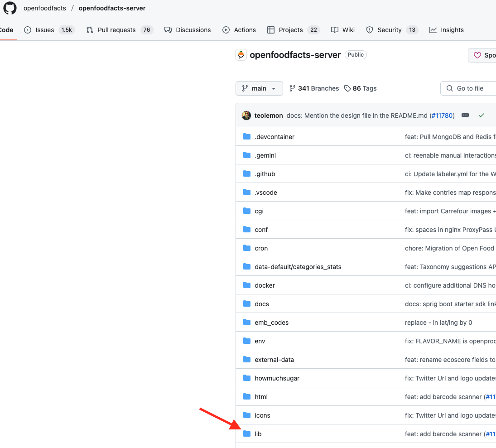Open the external-data folder
Viewport: 496px width, 448px height.
(x=274, y=360)
